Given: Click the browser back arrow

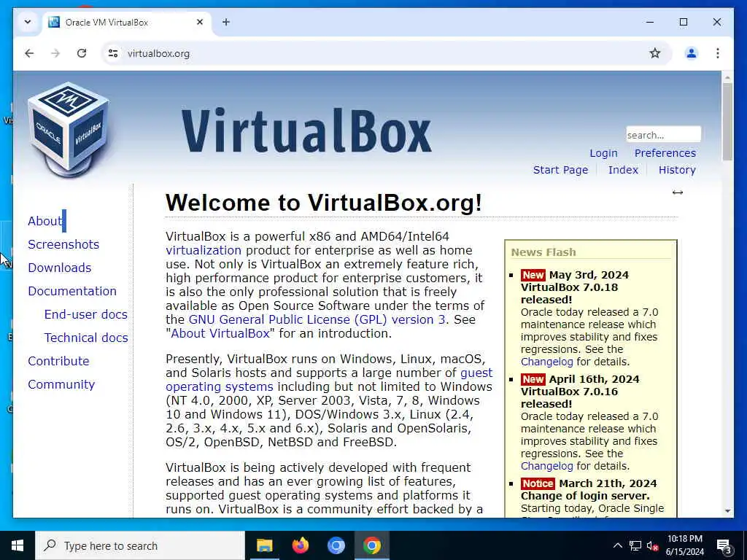Looking at the screenshot, I should (29, 53).
